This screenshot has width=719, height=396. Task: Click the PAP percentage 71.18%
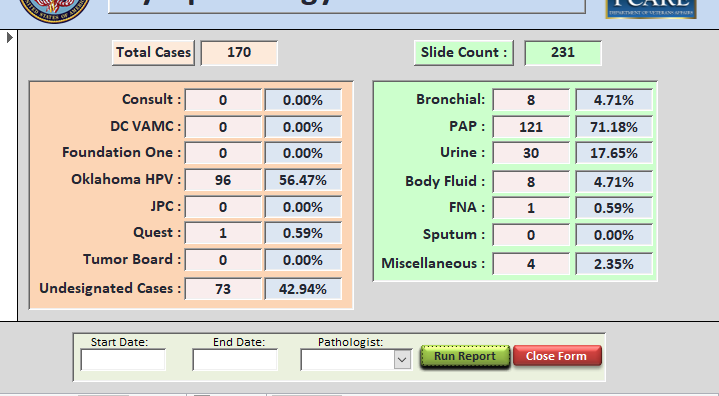click(x=614, y=126)
